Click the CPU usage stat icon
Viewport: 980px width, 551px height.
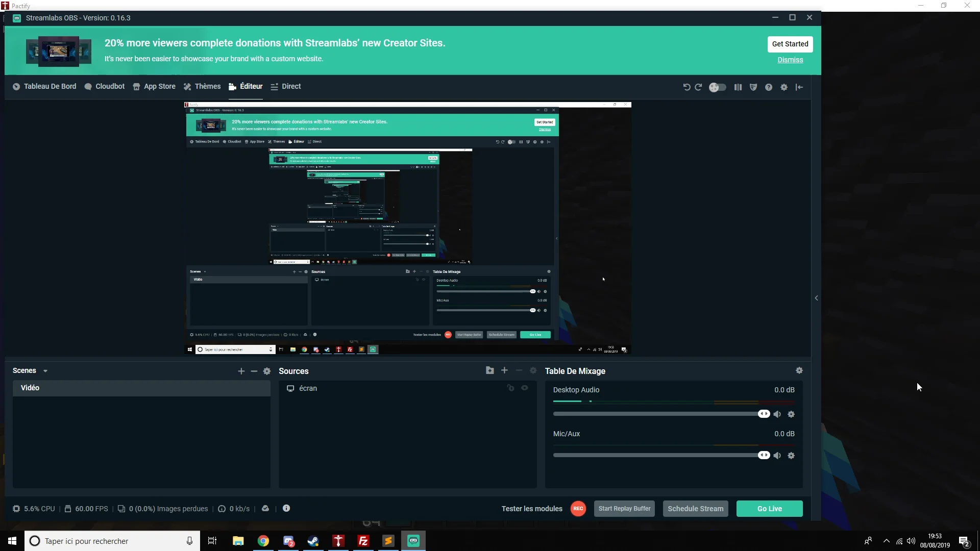(x=16, y=509)
